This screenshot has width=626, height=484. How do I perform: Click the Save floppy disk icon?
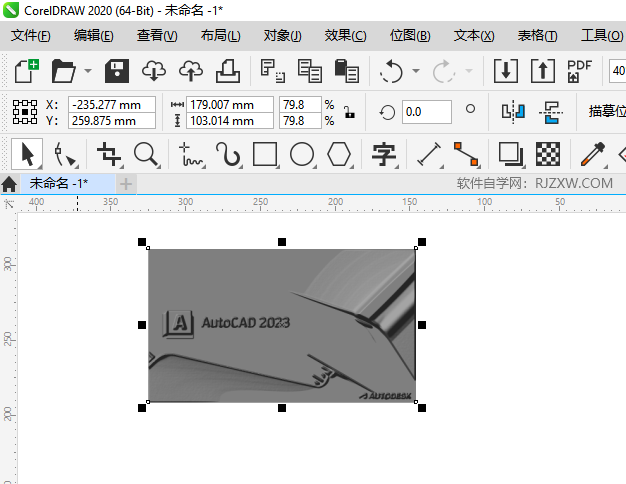117,71
